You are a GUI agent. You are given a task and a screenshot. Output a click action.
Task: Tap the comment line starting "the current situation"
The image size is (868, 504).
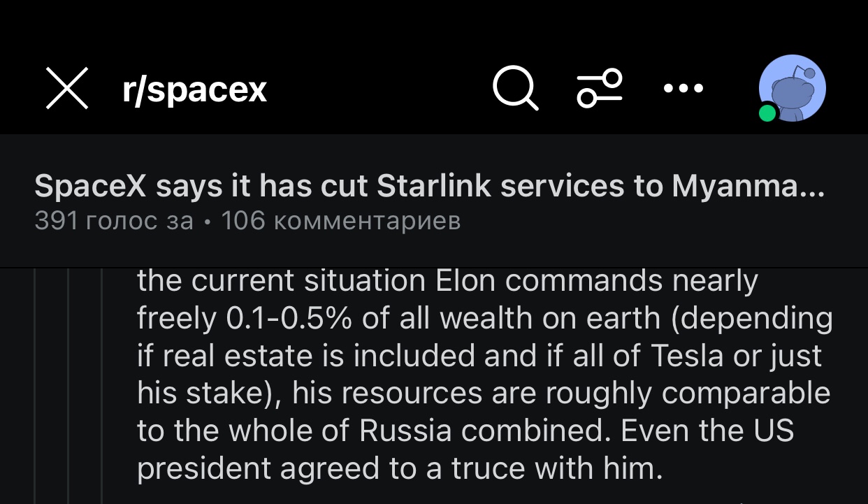coord(447,281)
